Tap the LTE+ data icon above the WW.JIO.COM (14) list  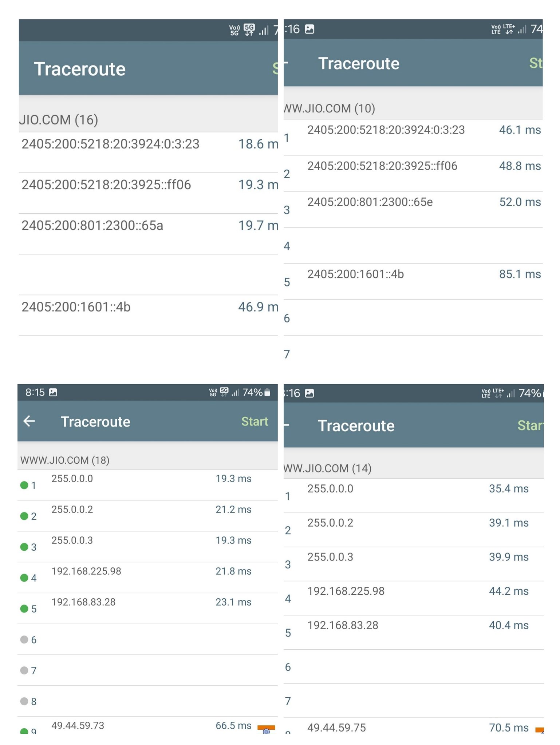498,393
